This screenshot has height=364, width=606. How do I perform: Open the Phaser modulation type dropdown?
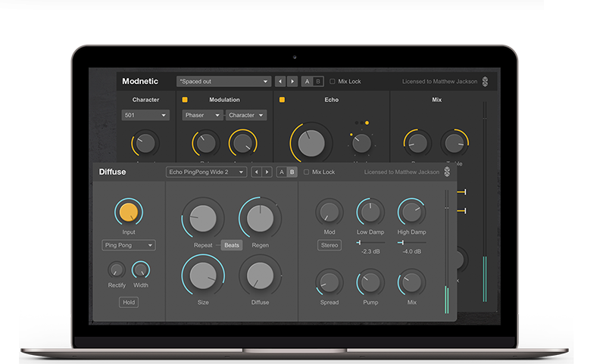coord(202,115)
